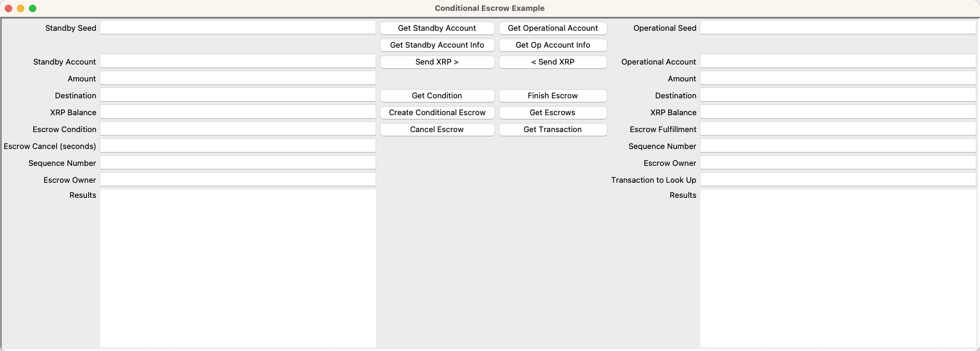This screenshot has height=351, width=980.
Task: Click Get Op Account Info
Action: [x=552, y=45]
